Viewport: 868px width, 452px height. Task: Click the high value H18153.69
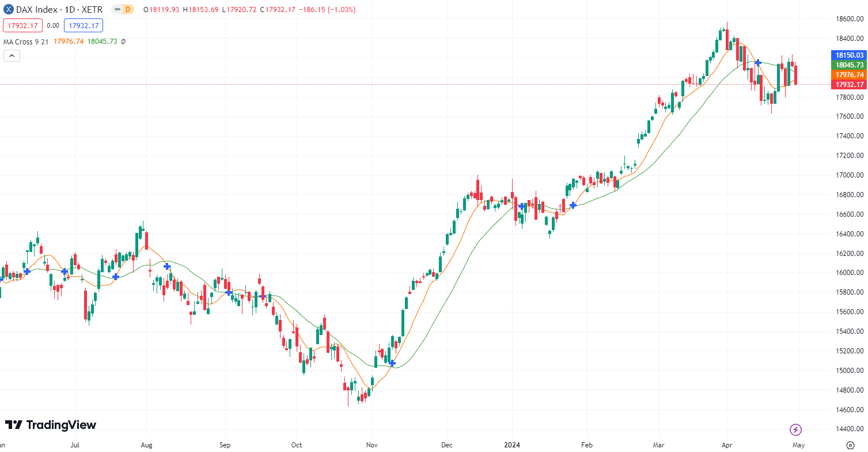(202, 10)
